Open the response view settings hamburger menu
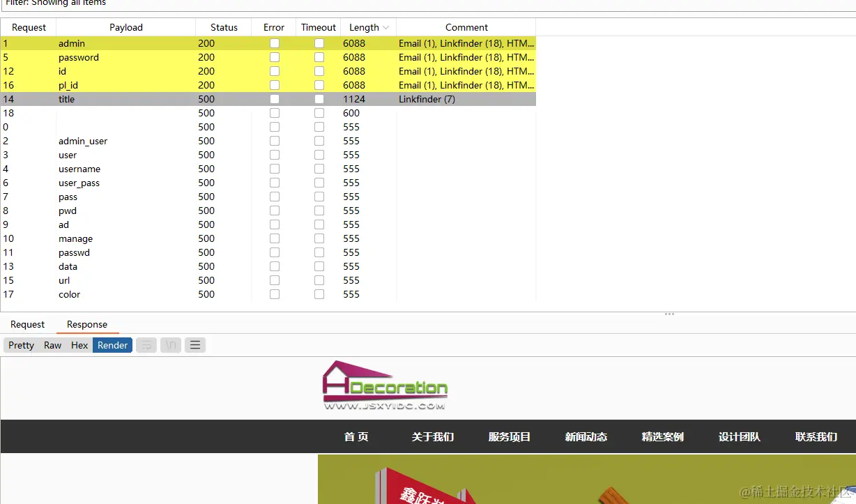The width and height of the screenshot is (856, 504). [x=195, y=344]
